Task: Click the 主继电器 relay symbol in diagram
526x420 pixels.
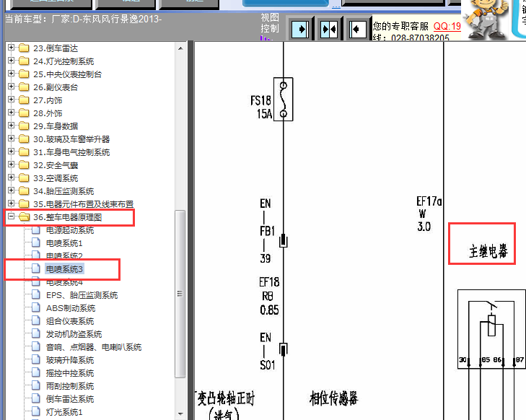Action: pyautogui.click(x=491, y=329)
